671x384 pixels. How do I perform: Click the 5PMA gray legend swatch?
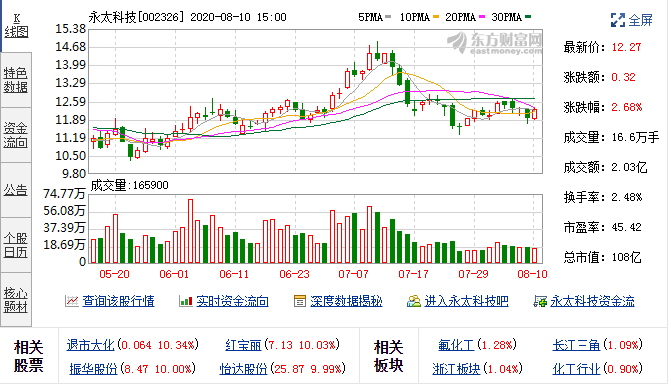pyautogui.click(x=388, y=17)
